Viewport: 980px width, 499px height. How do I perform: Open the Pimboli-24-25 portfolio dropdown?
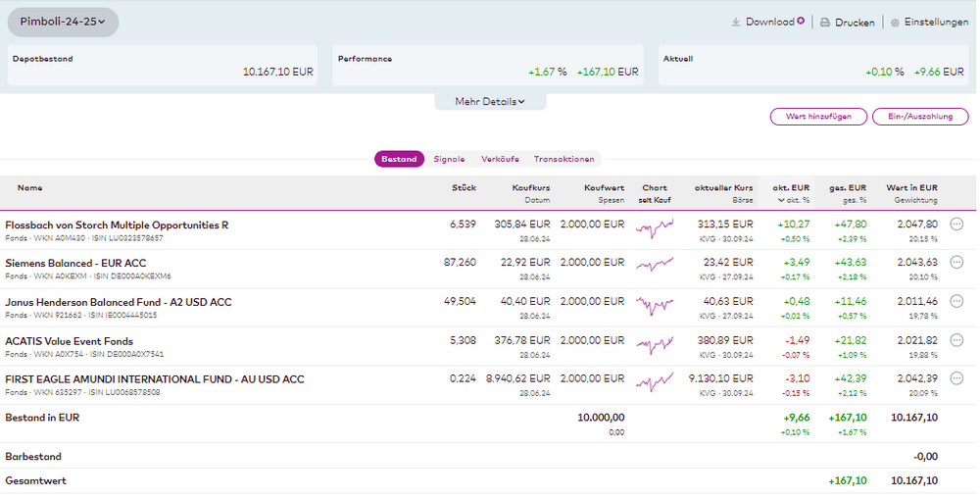pos(63,22)
